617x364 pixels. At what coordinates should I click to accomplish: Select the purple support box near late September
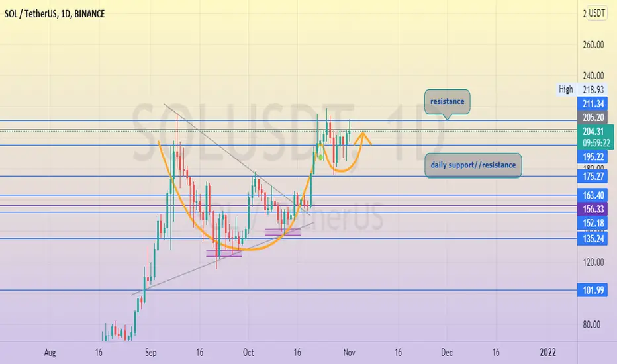224,253
